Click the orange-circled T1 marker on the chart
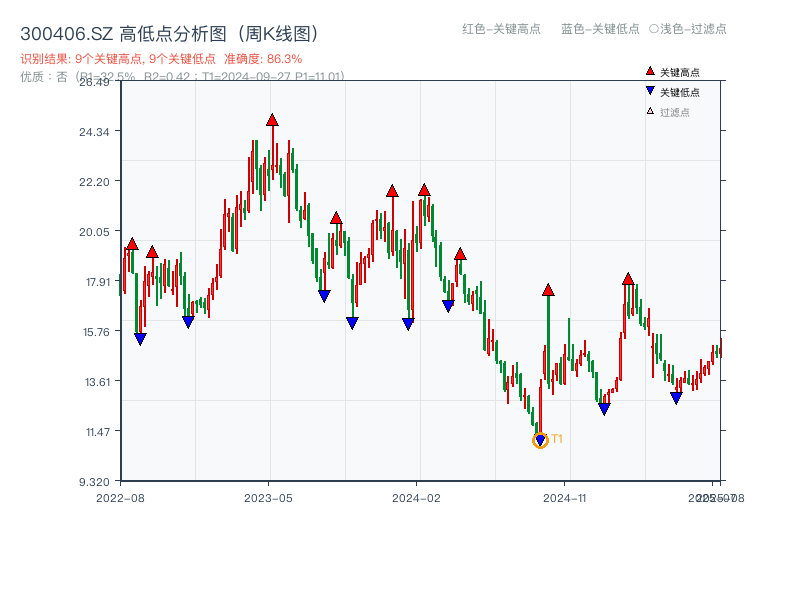This screenshot has width=800, height=600. click(538, 438)
